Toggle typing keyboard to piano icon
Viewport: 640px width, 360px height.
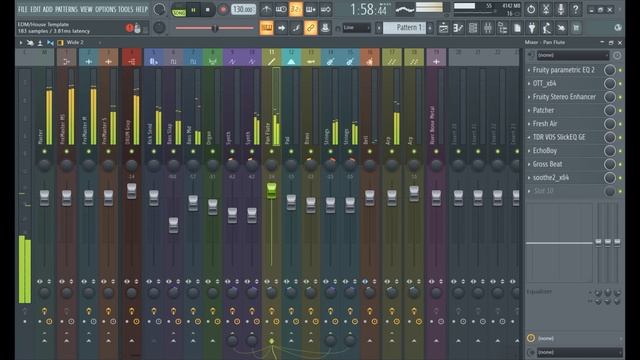coord(266,28)
